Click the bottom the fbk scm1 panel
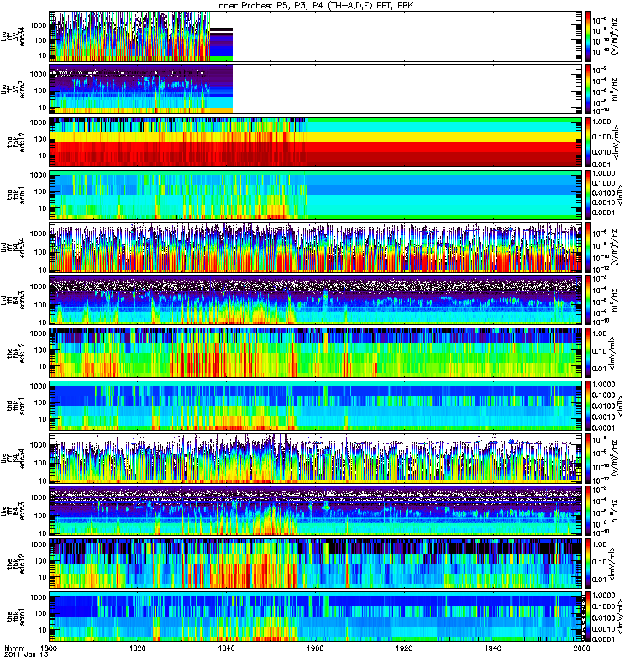The height and width of the screenshot is (672, 630). [316, 617]
